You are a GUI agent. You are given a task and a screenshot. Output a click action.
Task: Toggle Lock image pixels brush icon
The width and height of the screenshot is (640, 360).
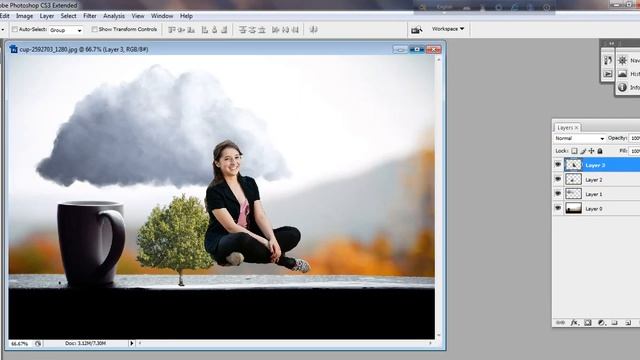pyautogui.click(x=583, y=151)
